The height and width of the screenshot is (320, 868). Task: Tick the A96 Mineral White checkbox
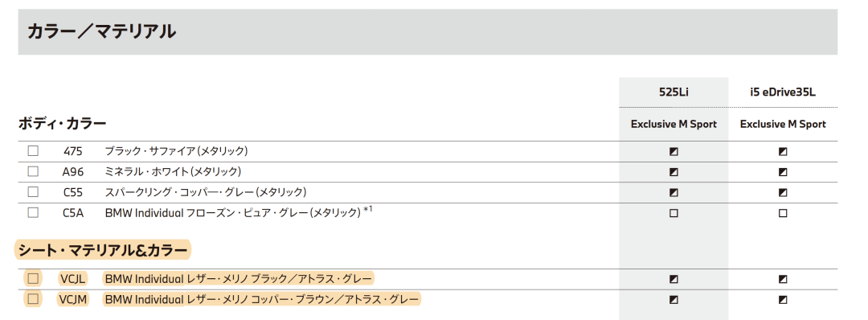point(33,171)
